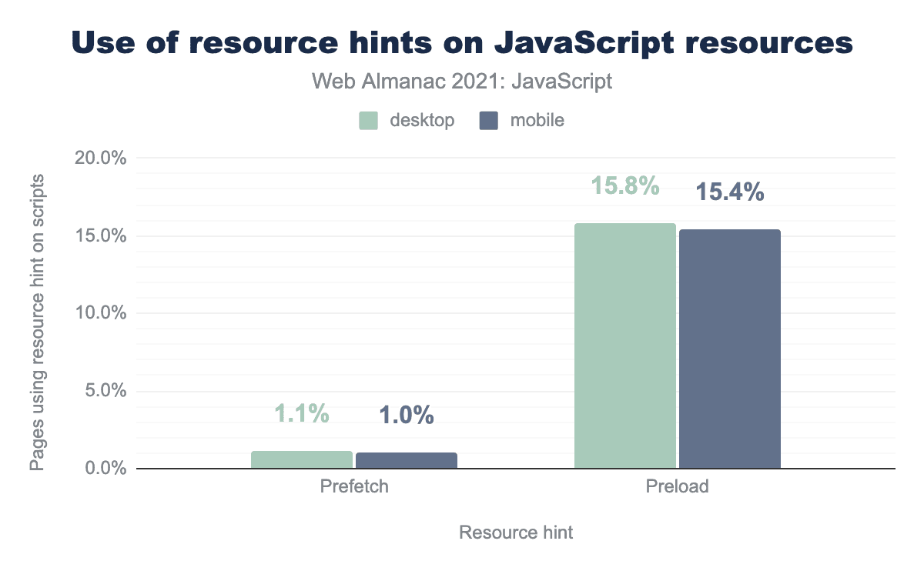Select the mobile Preload bar
The width and height of the screenshot is (924, 571).
point(729,349)
